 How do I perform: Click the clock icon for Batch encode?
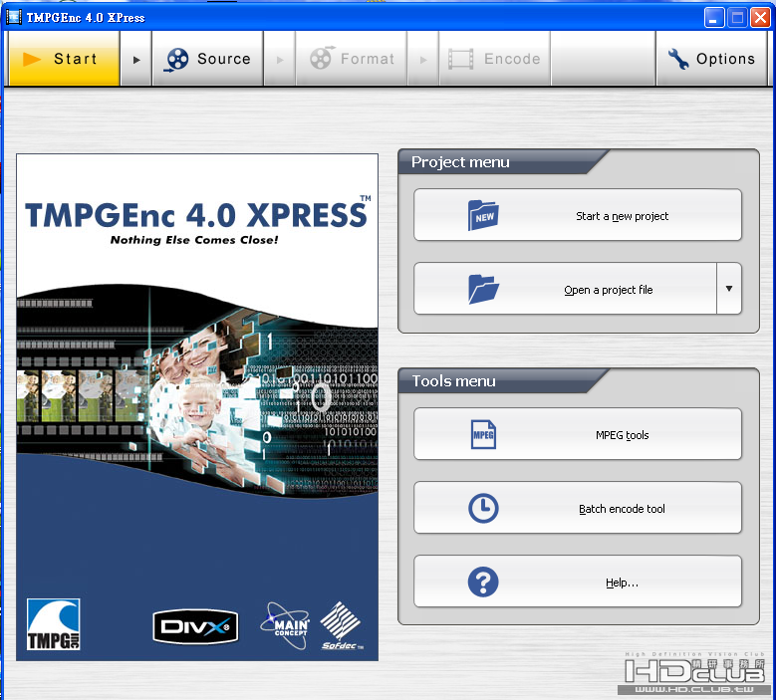[x=483, y=508]
